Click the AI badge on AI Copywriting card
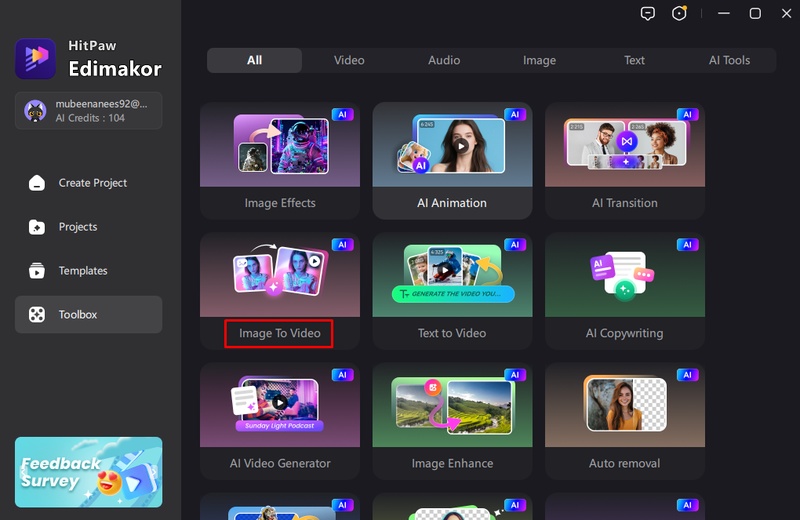The height and width of the screenshot is (520, 800). click(x=687, y=244)
